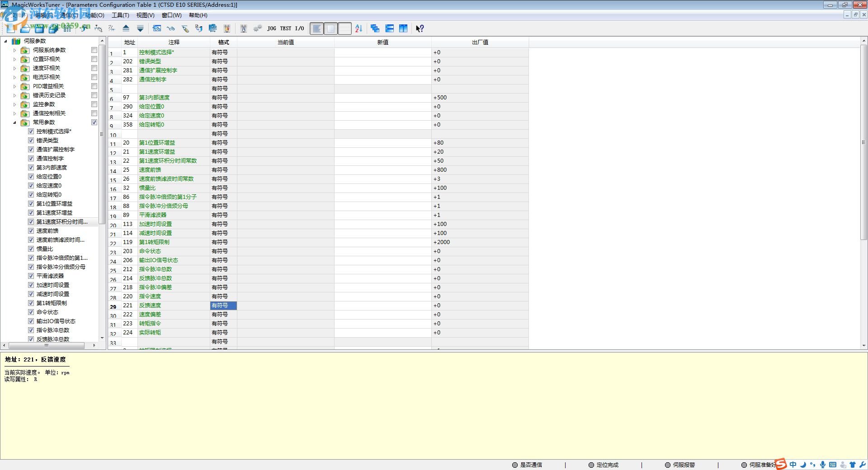Open the 窗口(W) menu
This screenshot has width=868, height=470.
click(x=171, y=15)
